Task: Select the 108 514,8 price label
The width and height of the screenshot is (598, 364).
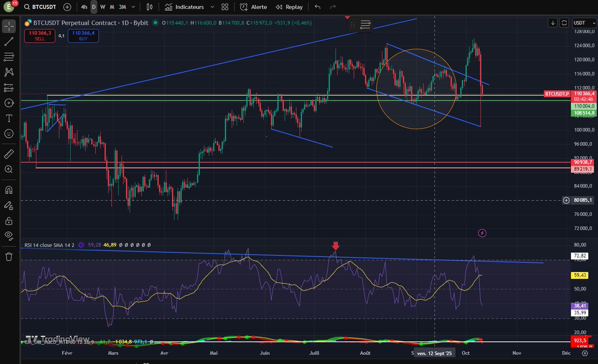Action: pyautogui.click(x=583, y=113)
